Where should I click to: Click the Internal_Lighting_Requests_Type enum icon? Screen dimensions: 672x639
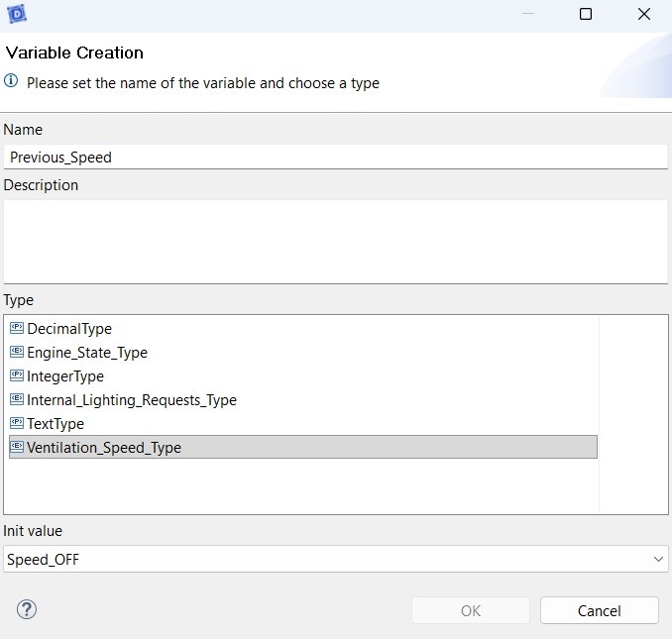(x=17, y=399)
